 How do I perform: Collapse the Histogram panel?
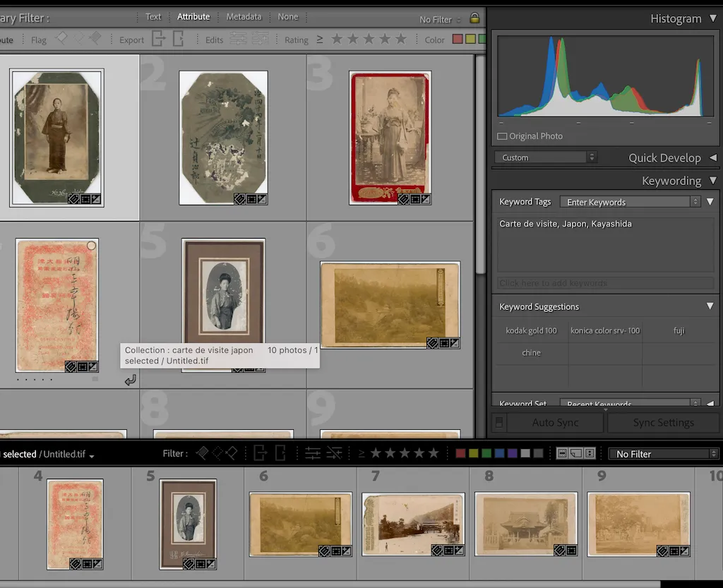pos(713,18)
